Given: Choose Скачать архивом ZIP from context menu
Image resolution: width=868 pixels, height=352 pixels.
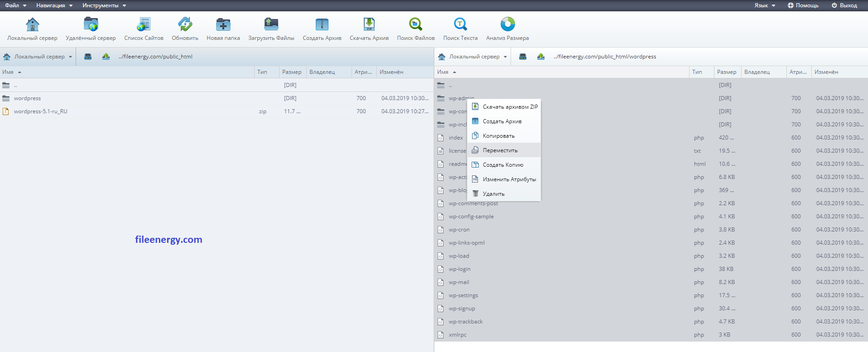Looking at the screenshot, I should [504, 107].
